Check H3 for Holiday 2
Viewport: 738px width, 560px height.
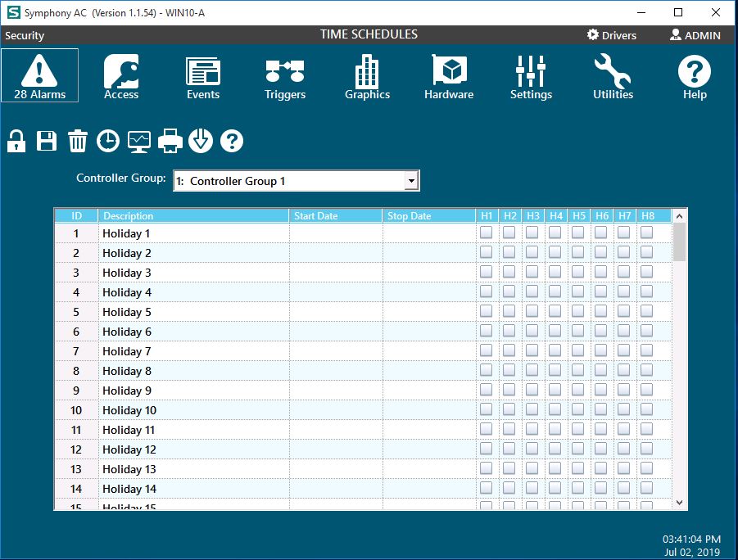pos(532,252)
